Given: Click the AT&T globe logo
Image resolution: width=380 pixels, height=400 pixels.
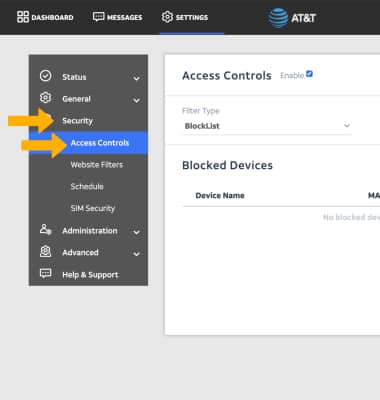Looking at the screenshot, I should tap(278, 18).
